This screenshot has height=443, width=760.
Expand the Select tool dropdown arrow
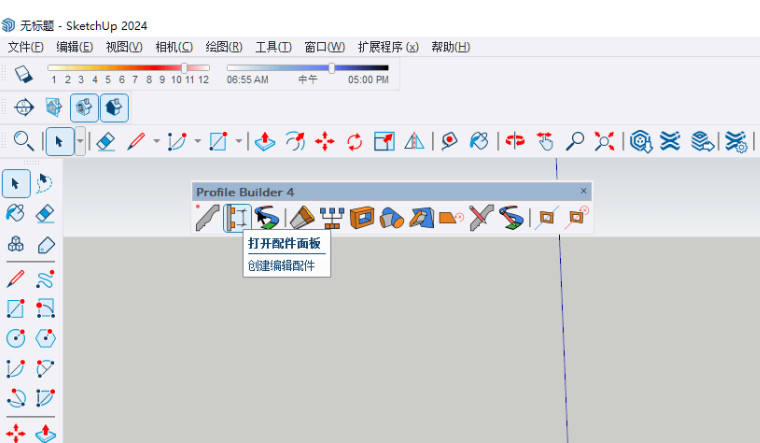tap(79, 142)
